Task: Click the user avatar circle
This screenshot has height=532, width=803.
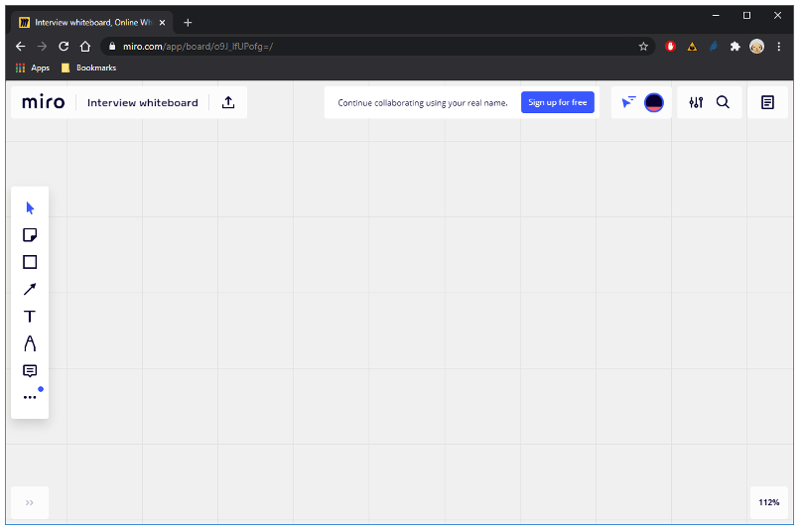Action: [654, 102]
